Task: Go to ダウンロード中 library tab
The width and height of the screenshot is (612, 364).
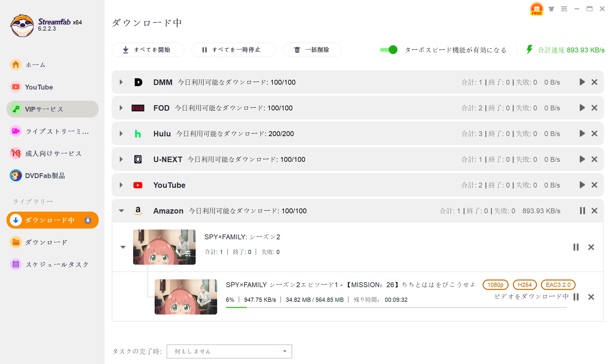Action: click(52, 220)
